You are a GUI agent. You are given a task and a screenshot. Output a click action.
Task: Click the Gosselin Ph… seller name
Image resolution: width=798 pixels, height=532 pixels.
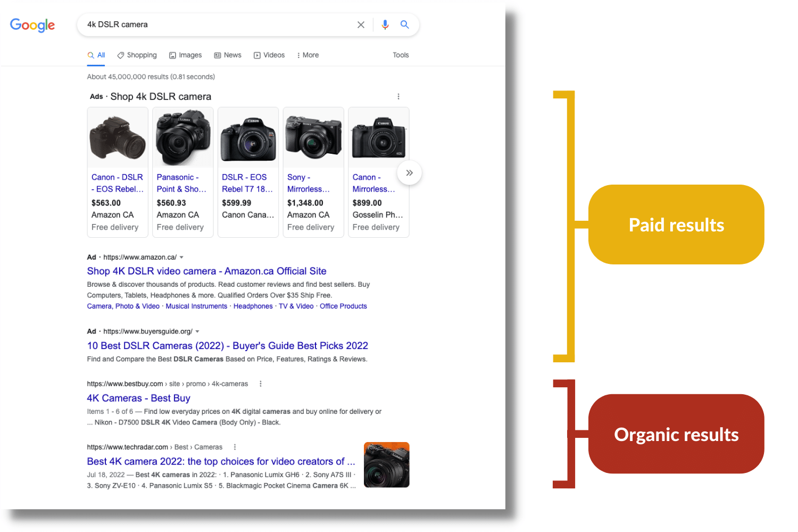tap(378, 215)
